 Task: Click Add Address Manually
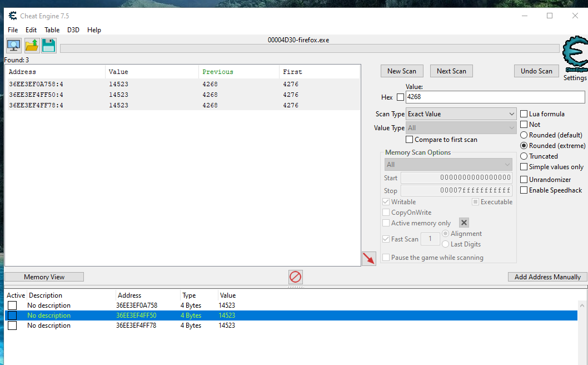[x=547, y=277]
